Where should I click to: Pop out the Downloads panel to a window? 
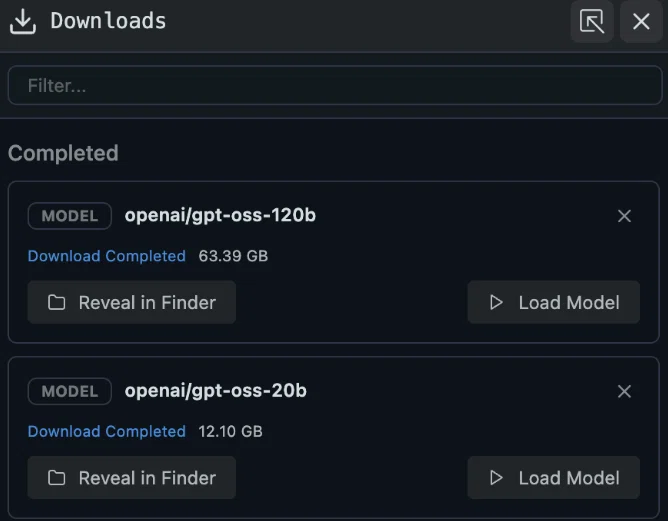(592, 21)
